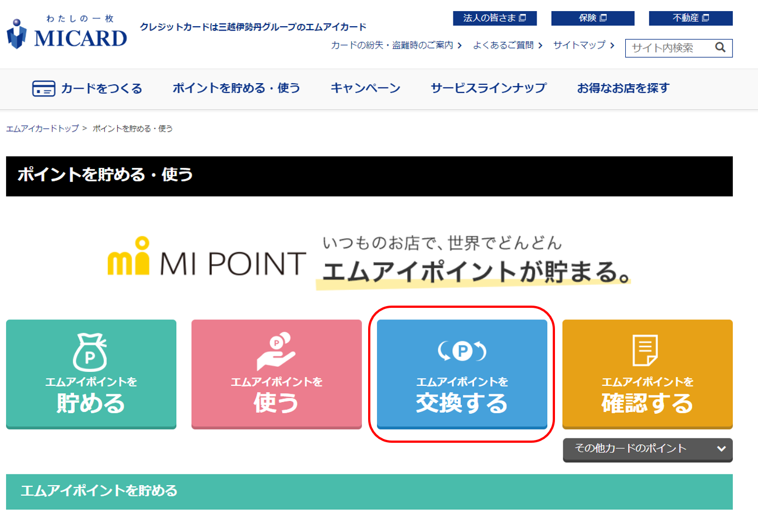Viewport: 758px width, 532px height.
Task: Expand the その他カードのポイント dropdown
Action: click(648, 449)
